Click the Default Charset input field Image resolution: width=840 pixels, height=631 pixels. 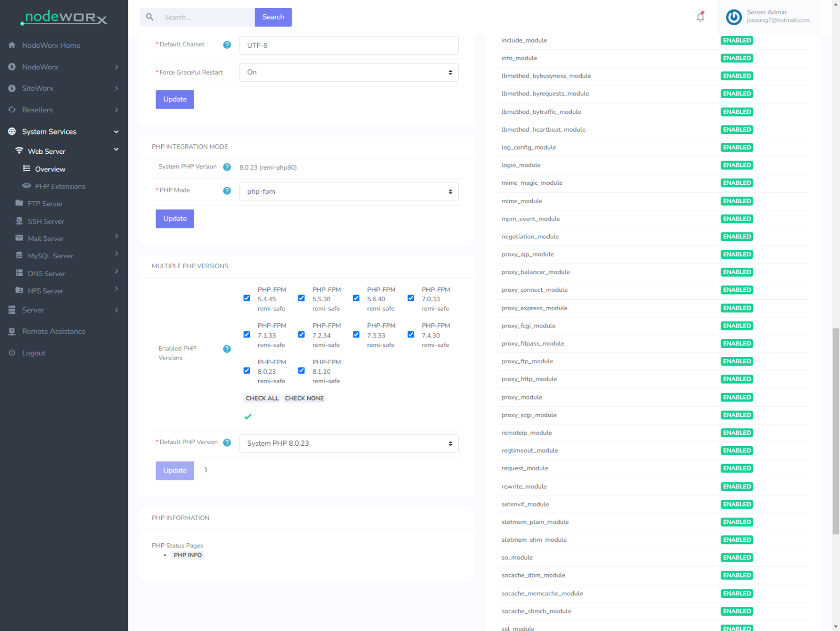pyautogui.click(x=349, y=46)
